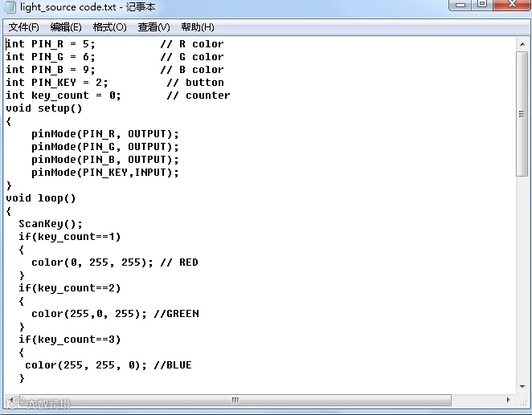Click 'color(0, 255, 255);' code
The height and width of the screenshot is (415, 532).
coord(92,262)
